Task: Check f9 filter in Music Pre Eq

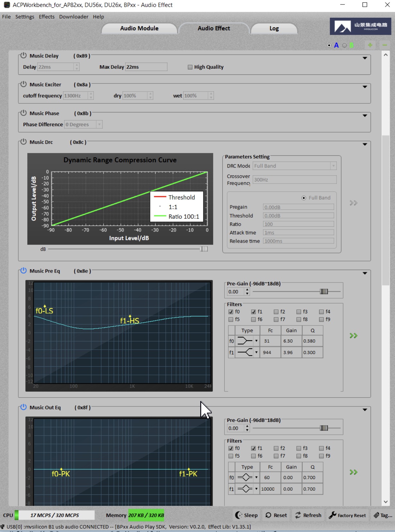Action: pos(321,319)
